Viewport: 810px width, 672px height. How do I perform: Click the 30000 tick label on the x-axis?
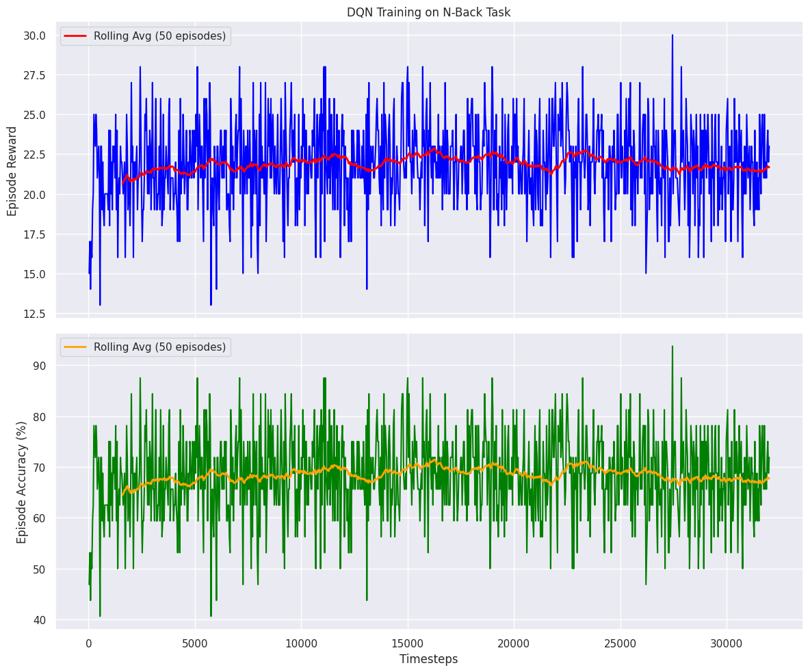[x=727, y=642]
